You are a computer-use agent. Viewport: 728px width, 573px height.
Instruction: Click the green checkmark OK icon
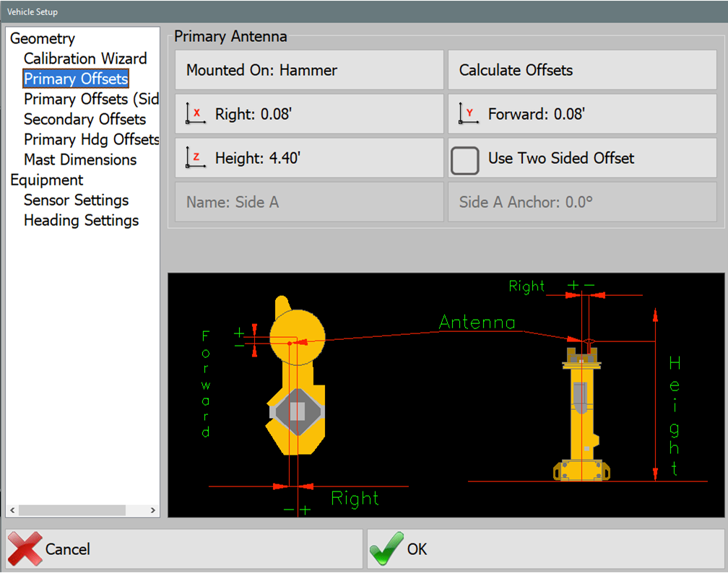386,549
